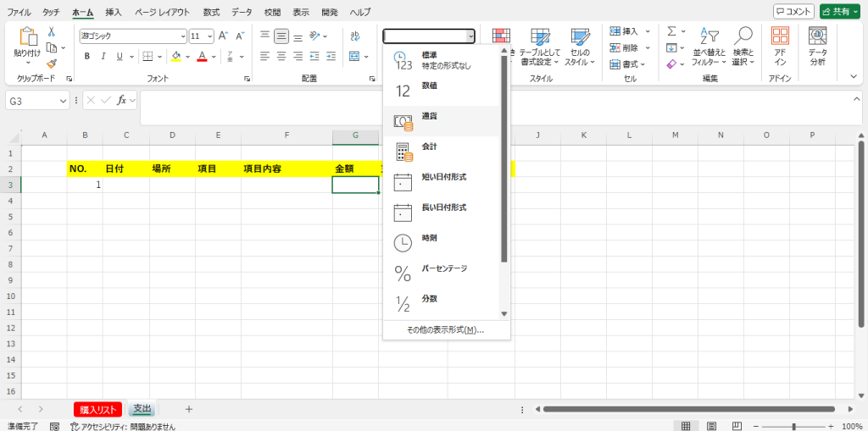Click the cut scissors icon
868x431 pixels.
52,31
